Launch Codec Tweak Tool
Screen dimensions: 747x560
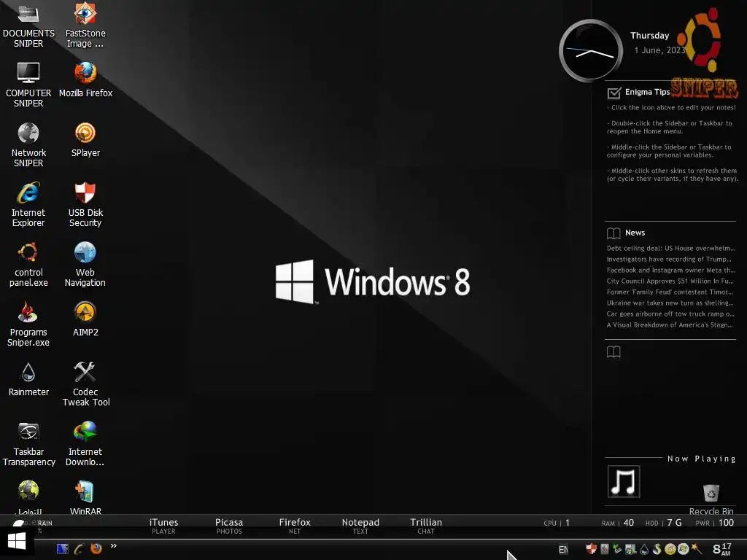pyautogui.click(x=85, y=384)
